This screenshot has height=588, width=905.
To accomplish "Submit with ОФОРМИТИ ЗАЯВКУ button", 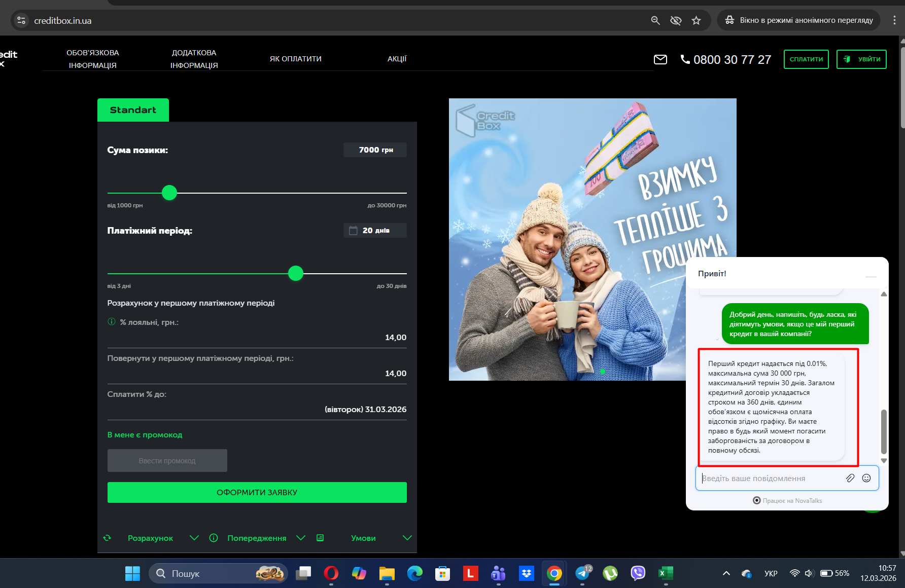I will click(x=257, y=492).
